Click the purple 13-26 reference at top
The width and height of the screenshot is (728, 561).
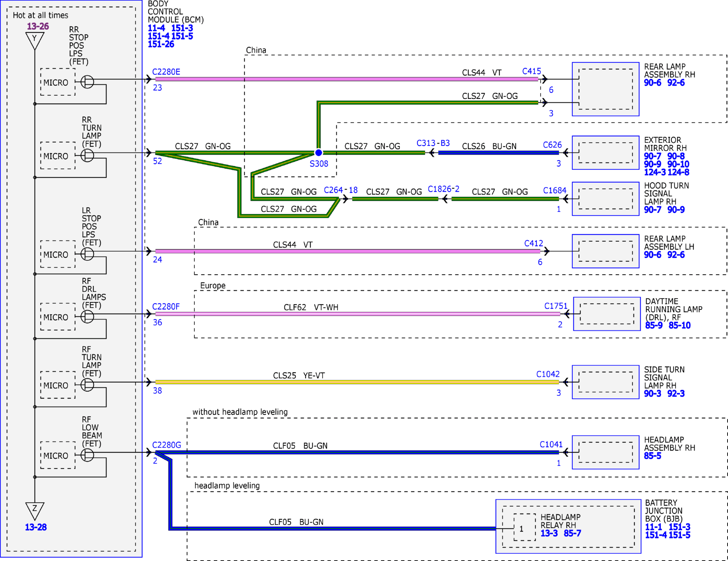point(38,26)
